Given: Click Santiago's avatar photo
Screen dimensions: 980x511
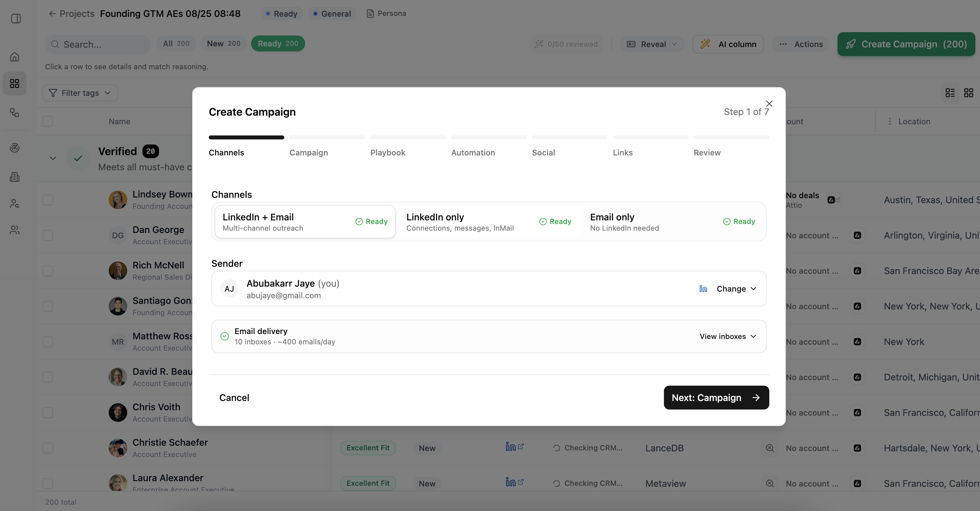Looking at the screenshot, I should coord(118,306).
